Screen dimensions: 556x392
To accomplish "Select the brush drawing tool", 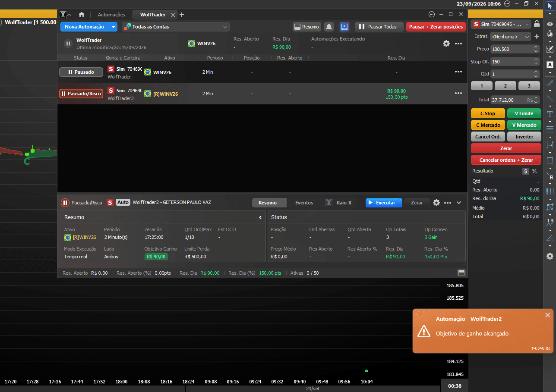I will coord(550,83).
